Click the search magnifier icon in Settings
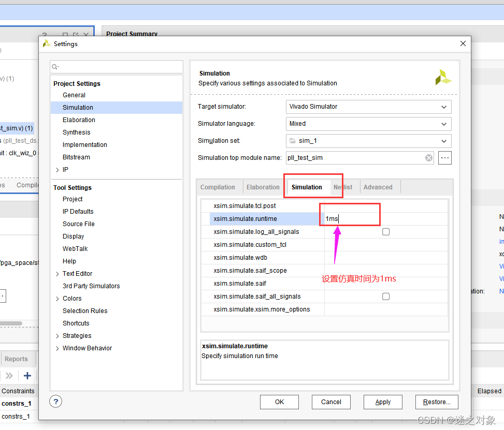 click(55, 67)
